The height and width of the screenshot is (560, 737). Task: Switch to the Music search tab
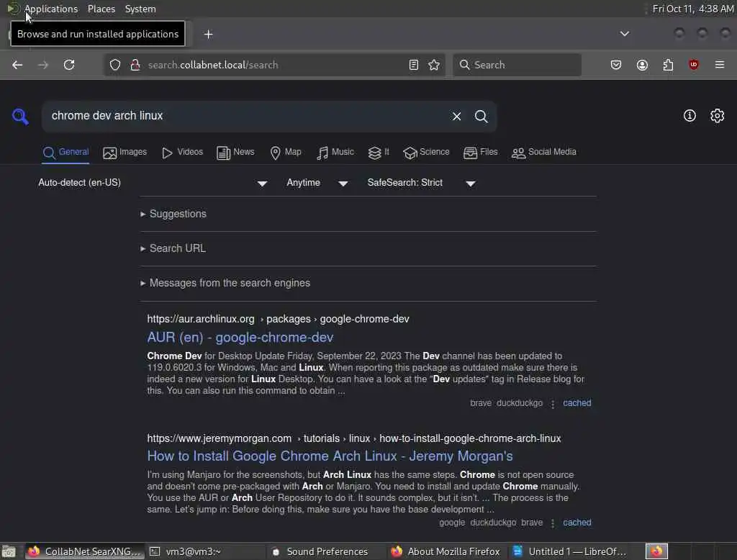(x=335, y=153)
